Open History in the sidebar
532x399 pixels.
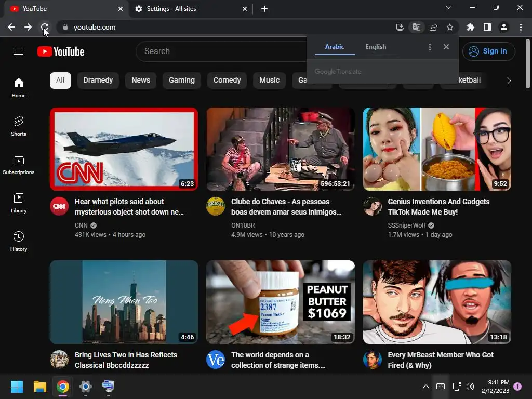point(19,241)
